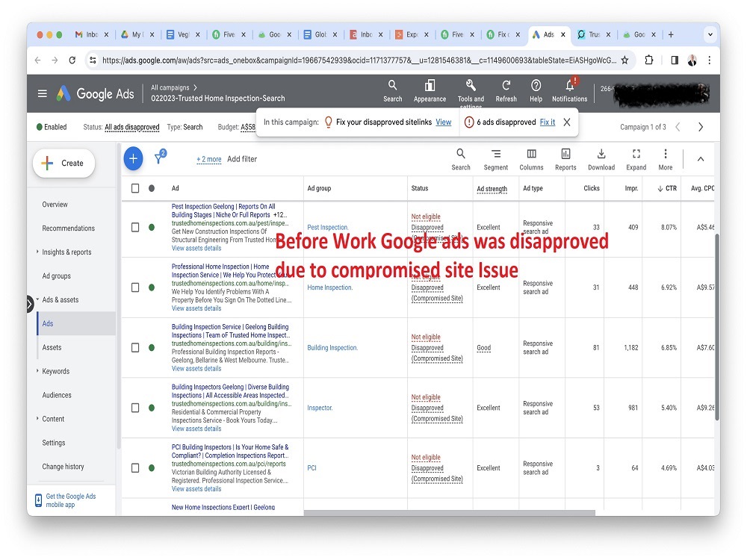Open Settings in the sidebar
747x560 pixels.
[53, 442]
